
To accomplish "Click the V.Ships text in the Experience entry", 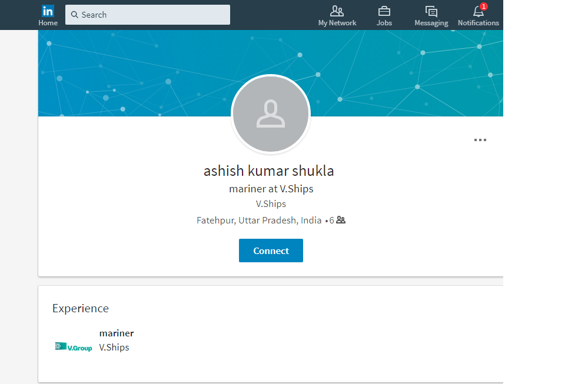I will point(114,348).
